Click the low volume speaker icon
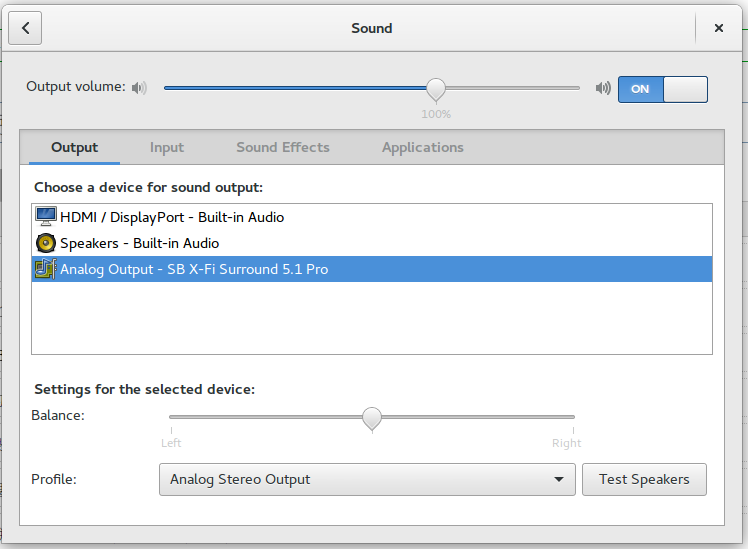 click(x=139, y=88)
